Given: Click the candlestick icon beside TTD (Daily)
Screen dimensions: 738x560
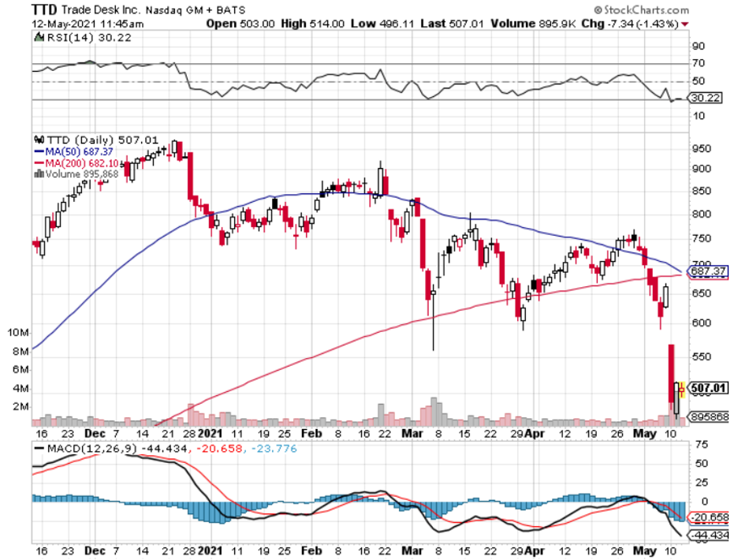Looking at the screenshot, I should (x=39, y=140).
